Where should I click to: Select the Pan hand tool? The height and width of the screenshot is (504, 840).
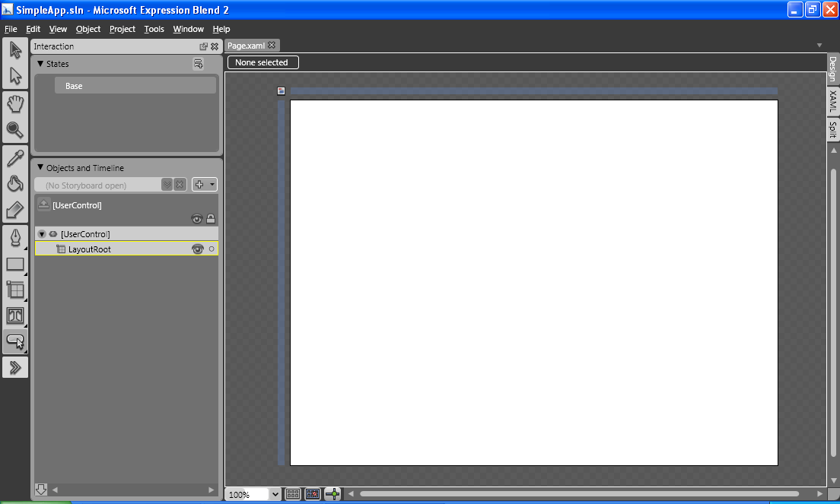15,103
